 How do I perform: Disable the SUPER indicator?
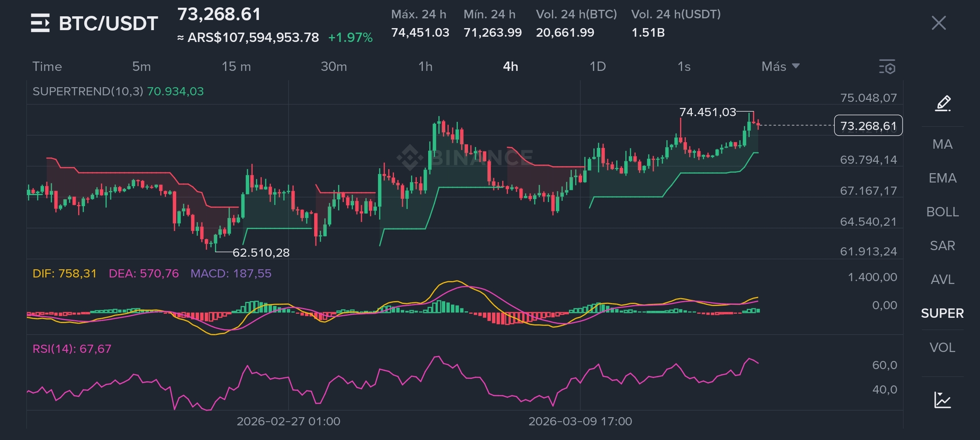coord(943,313)
